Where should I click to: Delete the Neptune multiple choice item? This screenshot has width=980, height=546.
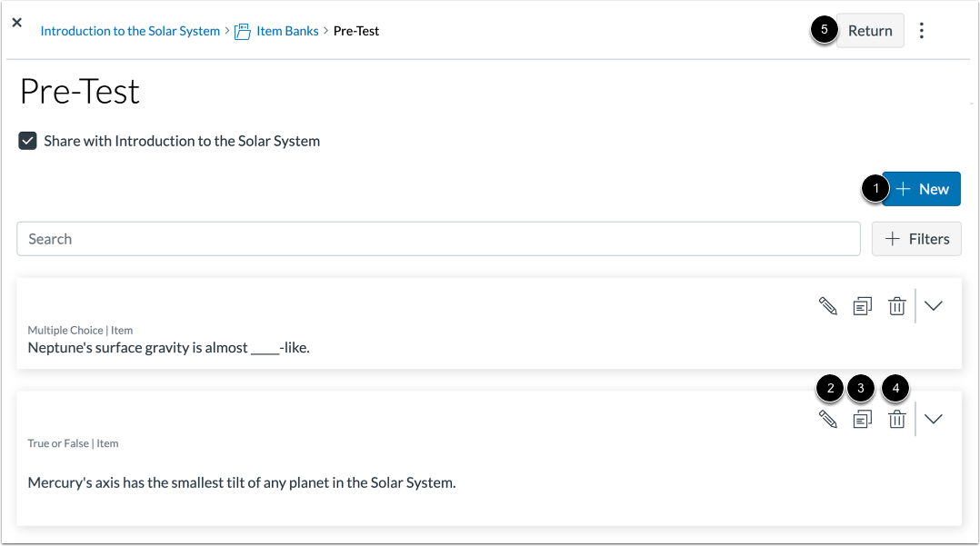point(897,306)
